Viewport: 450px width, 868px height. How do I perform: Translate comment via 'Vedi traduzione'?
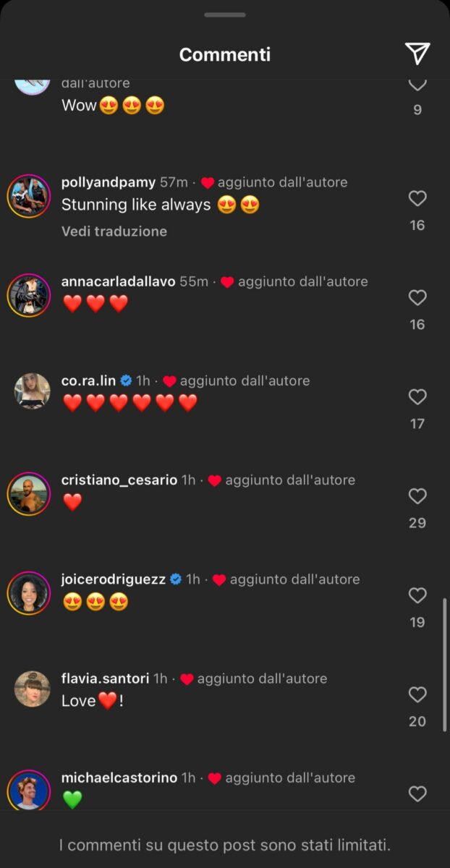coord(114,231)
